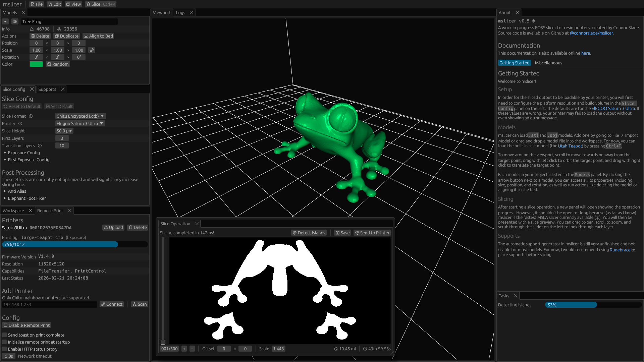Check Enable HTTP status proxy
644x362 pixels.
[x=5, y=349]
